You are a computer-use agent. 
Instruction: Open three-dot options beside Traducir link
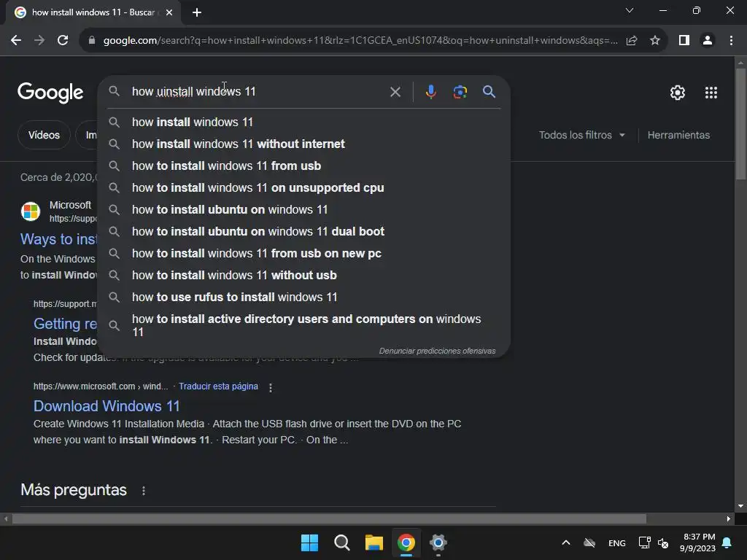tap(271, 388)
